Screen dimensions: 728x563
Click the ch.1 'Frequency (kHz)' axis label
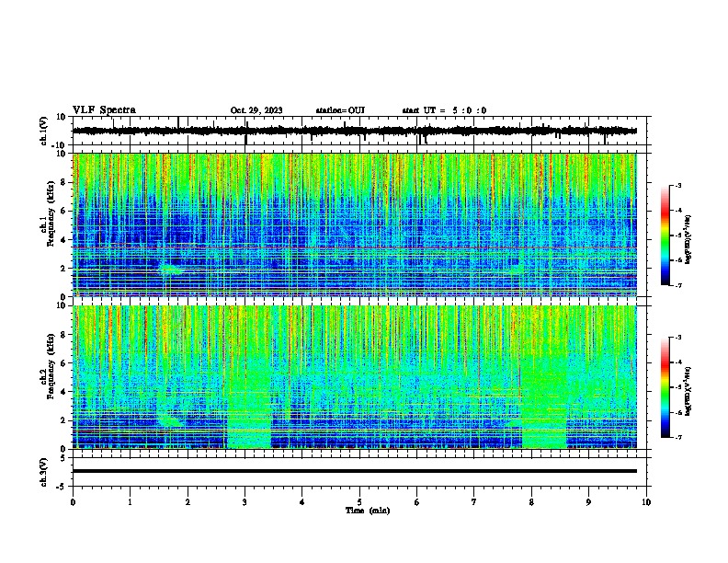50,214
